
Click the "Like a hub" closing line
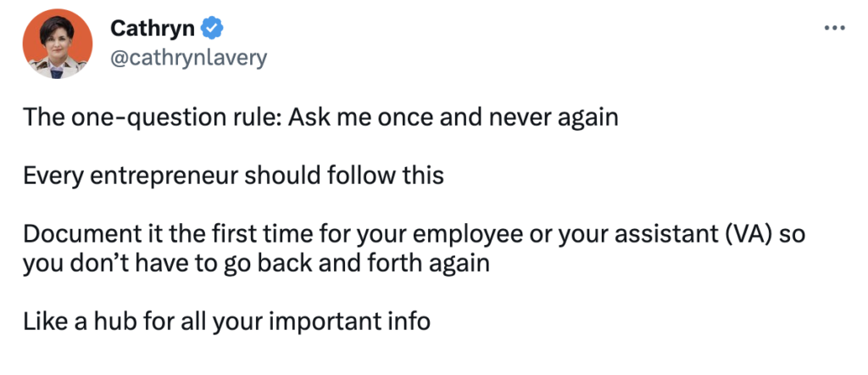226,322
